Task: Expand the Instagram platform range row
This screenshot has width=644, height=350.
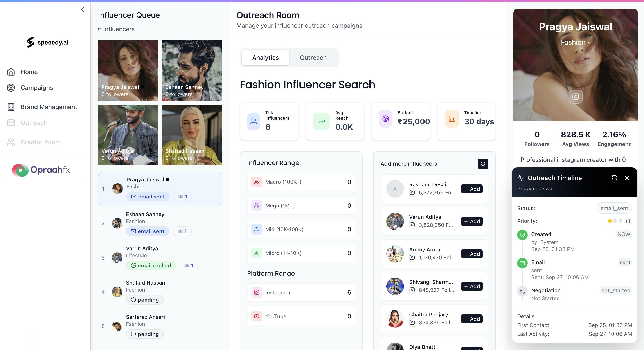Action: [301, 292]
